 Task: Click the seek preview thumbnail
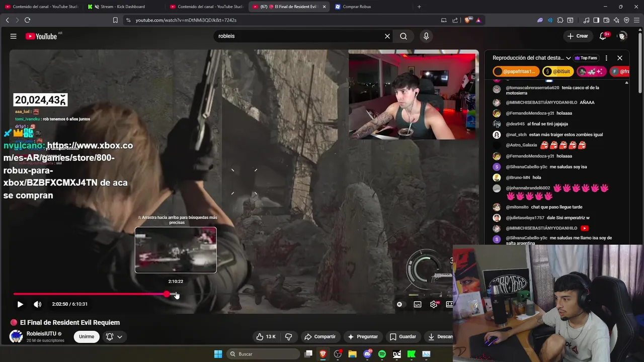tap(176, 250)
